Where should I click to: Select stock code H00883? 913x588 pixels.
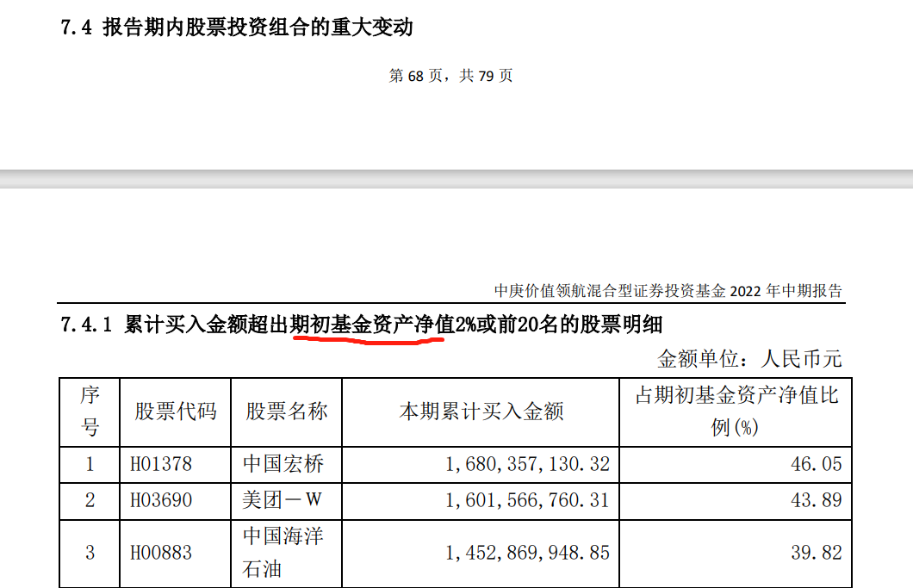(161, 553)
